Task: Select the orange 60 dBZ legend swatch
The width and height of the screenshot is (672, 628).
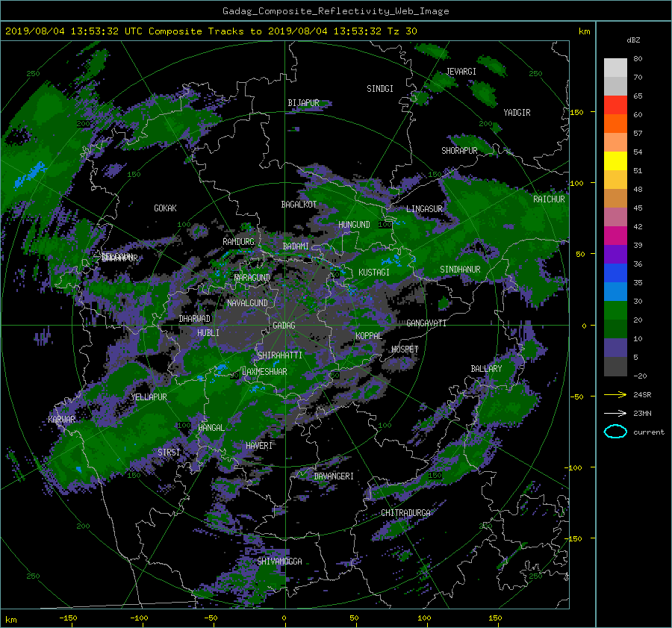Action: (x=615, y=123)
